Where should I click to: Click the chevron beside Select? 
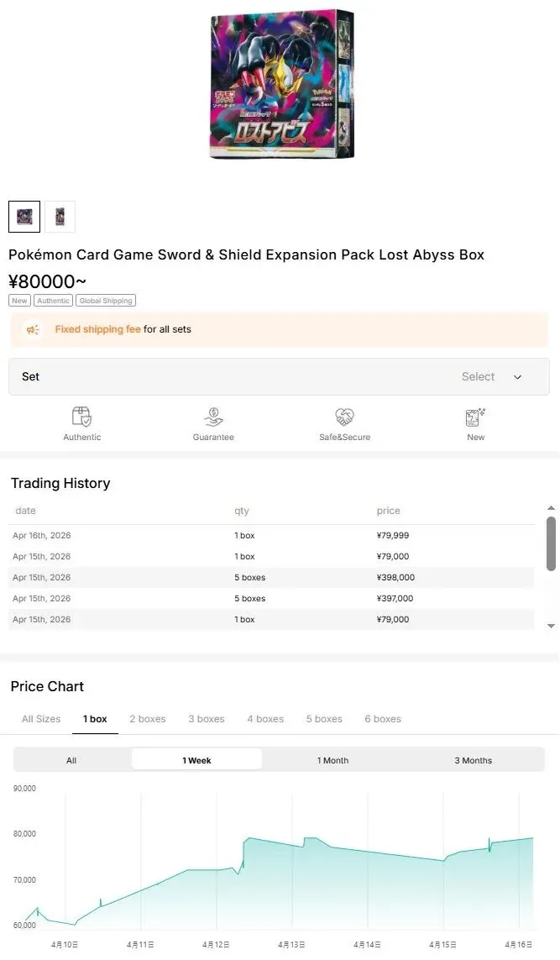click(x=517, y=378)
